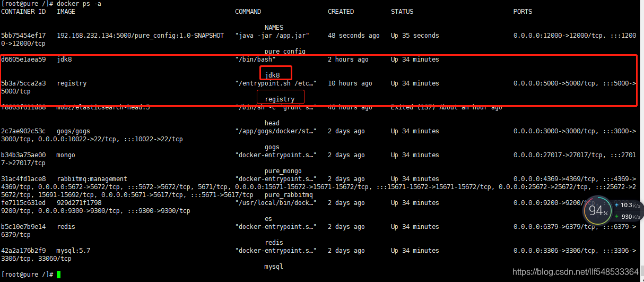This screenshot has width=644, height=282.
Task: Click the upload speed arrow indicator
Action: point(617,206)
